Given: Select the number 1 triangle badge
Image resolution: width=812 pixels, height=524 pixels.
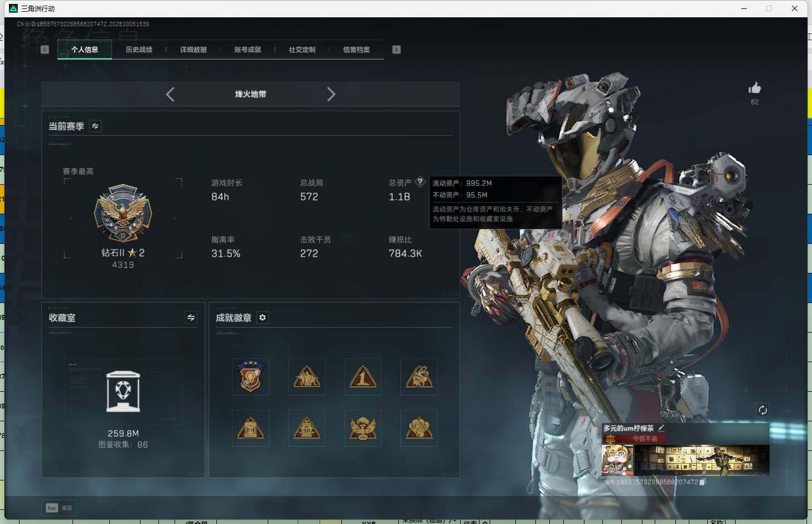Looking at the screenshot, I should (362, 377).
